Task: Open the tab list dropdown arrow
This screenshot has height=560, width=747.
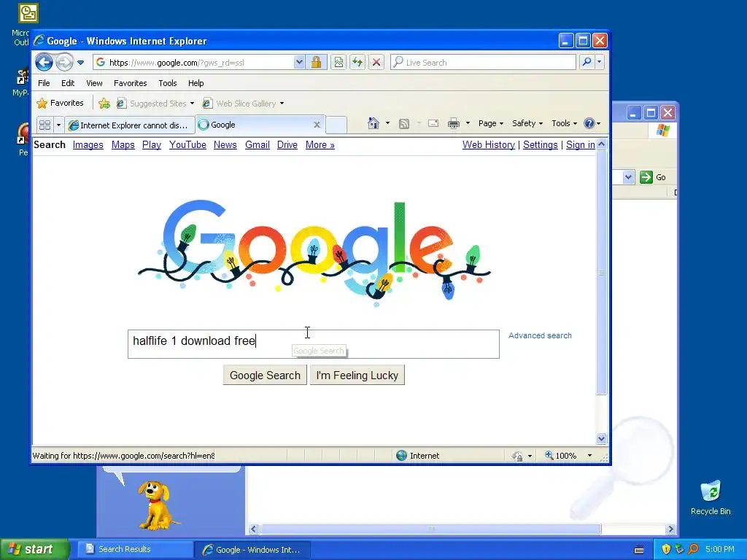Action: point(58,125)
